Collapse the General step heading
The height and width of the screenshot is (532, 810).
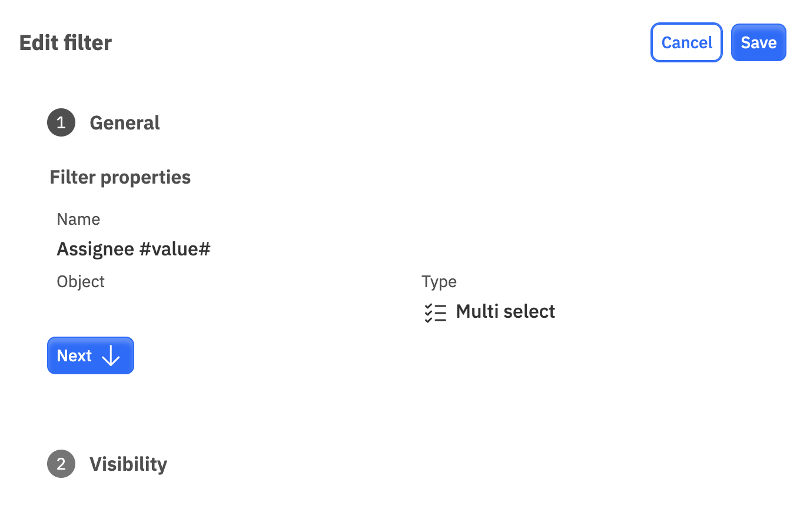coord(125,122)
